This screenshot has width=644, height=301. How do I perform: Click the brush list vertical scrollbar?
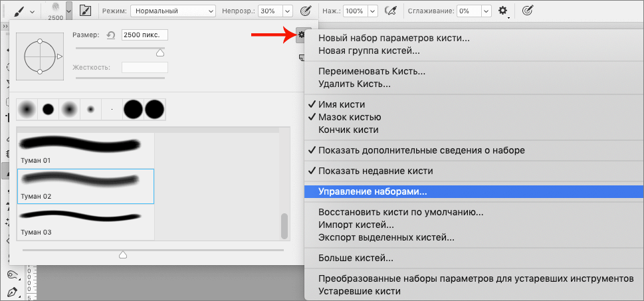284,225
